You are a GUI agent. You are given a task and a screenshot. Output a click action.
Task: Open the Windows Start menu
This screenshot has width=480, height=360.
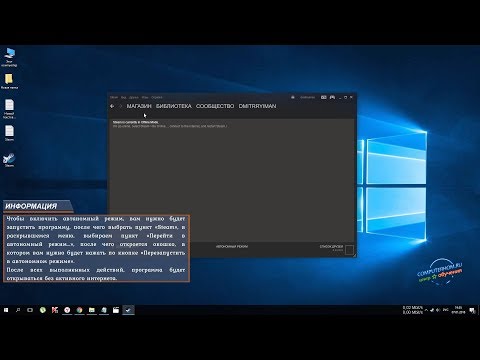[6, 310]
